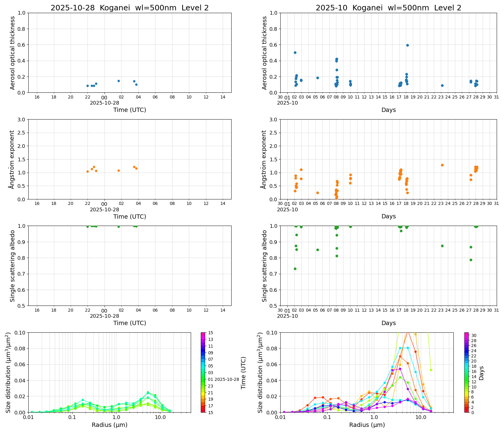Viewport: 504px width, 433px height.
Task: Click the daily plot title '2025-10-28 Koganei'
Action: (130, 8)
